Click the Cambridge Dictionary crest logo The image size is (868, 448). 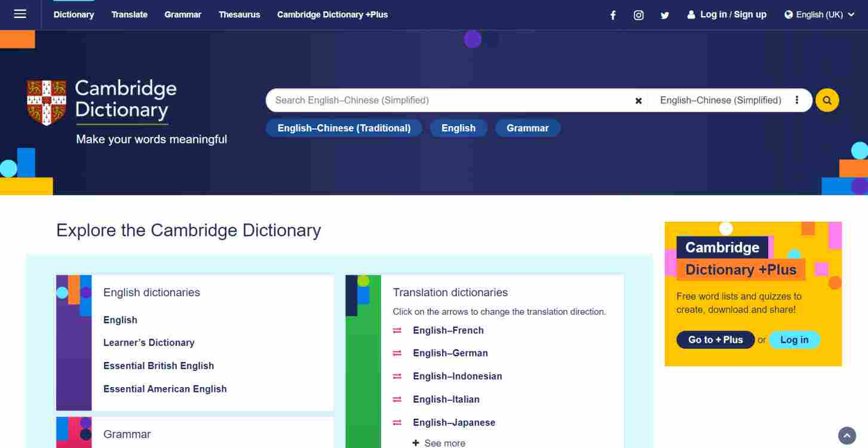(47, 103)
